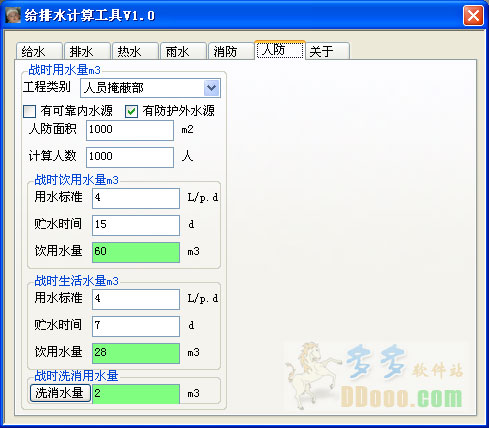The width and height of the screenshot is (489, 428).
Task: Expand the 工程类别 dropdown arrow
Action: 212,88
